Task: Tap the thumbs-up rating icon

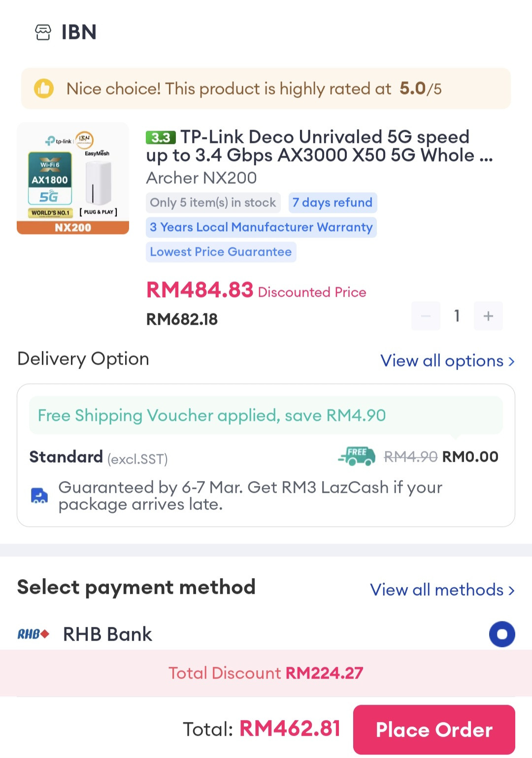Action: (44, 89)
